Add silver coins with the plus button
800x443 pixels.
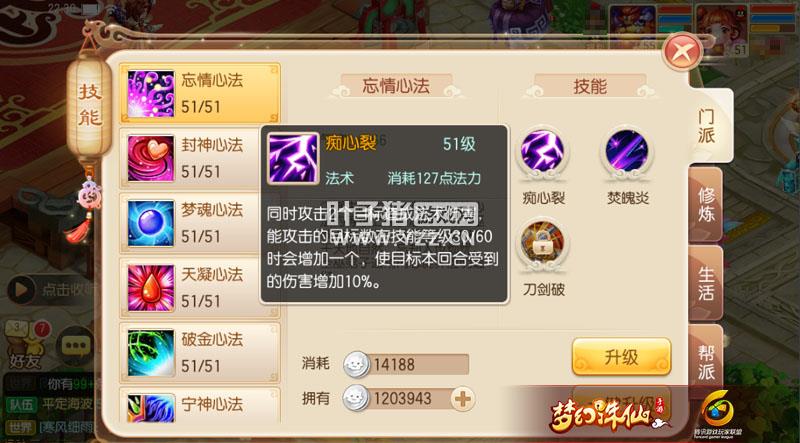463,398
